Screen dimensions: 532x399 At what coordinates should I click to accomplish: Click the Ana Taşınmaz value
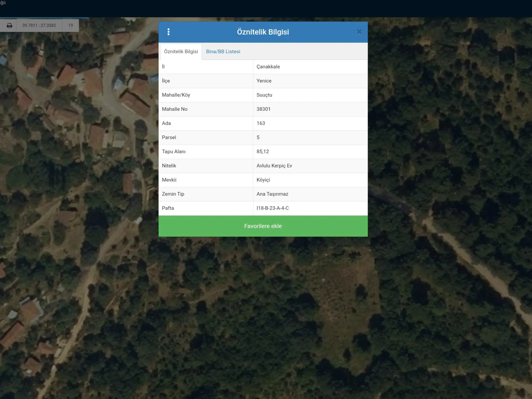(x=272, y=194)
